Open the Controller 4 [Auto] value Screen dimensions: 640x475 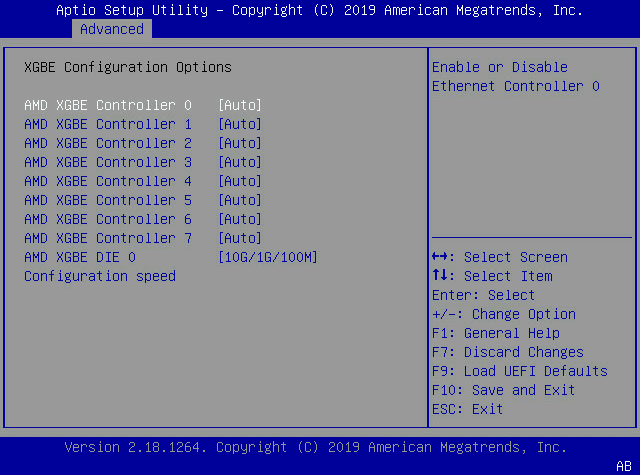tap(240, 181)
